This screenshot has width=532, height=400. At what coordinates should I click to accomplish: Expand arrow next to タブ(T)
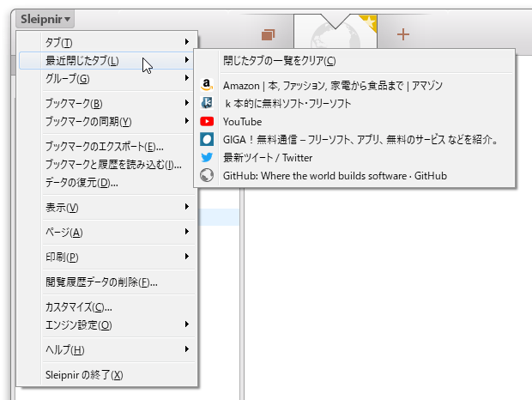tap(187, 41)
